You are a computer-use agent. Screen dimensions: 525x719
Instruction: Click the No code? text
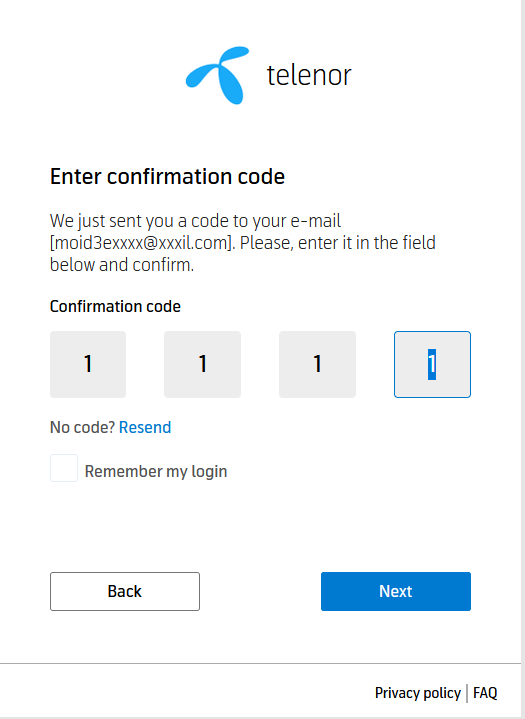click(82, 427)
